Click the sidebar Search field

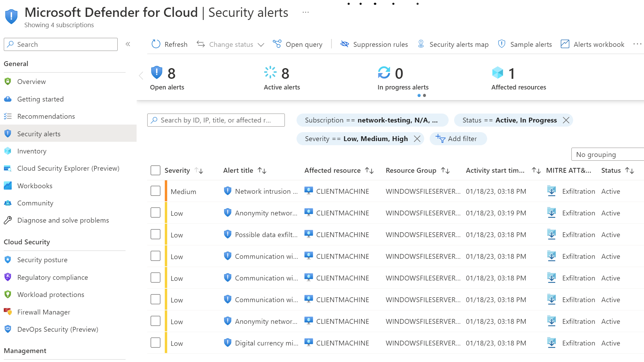[61, 44]
